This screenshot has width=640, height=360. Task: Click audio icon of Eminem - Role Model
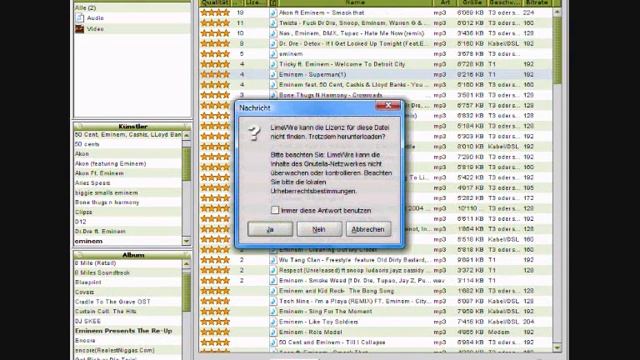coord(273,332)
